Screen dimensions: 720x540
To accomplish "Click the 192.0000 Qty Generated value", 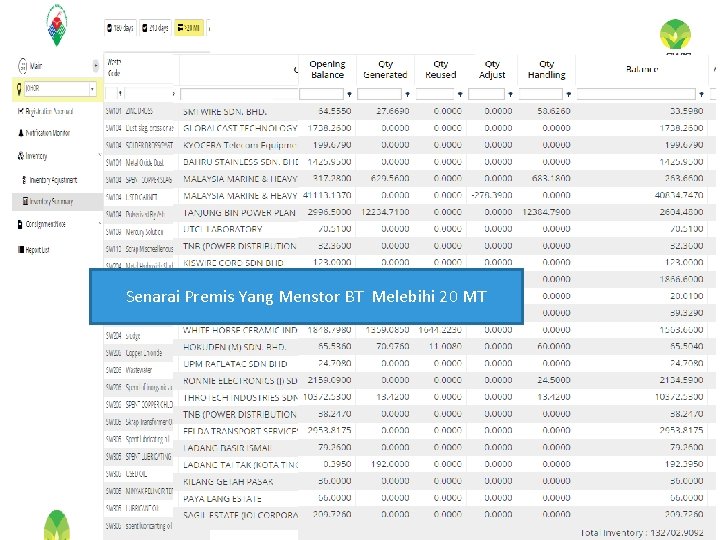I will point(390,464).
